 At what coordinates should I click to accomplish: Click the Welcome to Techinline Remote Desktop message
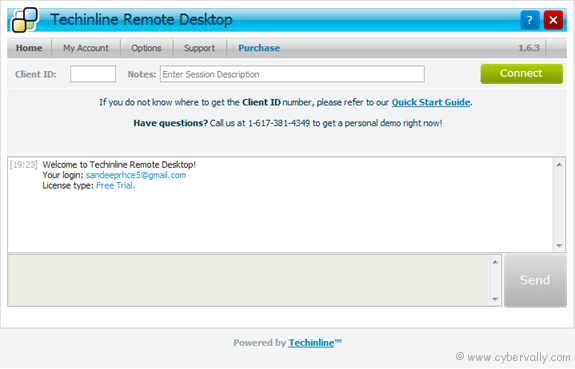point(119,165)
